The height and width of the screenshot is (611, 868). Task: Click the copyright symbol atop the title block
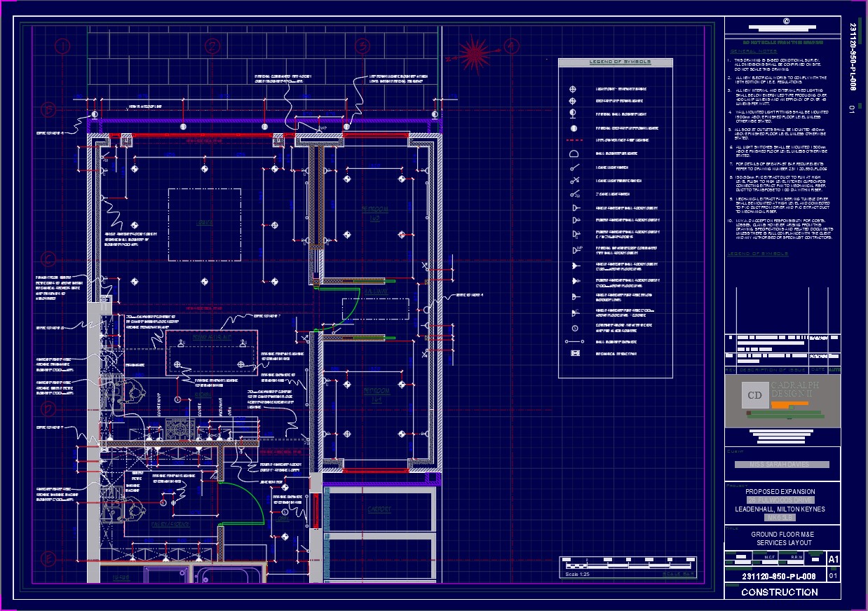coord(785,22)
